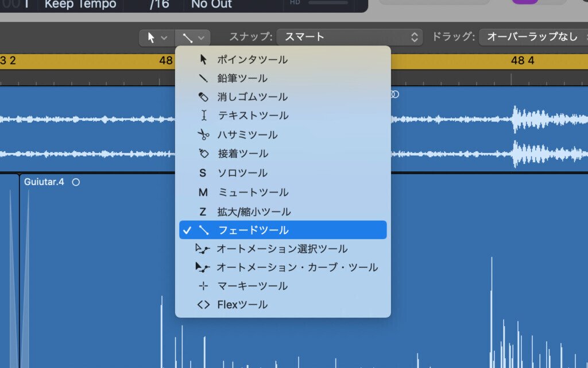The width and height of the screenshot is (588, 368).
Task: Select the 接着ツール glue icon
Action: pyautogui.click(x=203, y=153)
